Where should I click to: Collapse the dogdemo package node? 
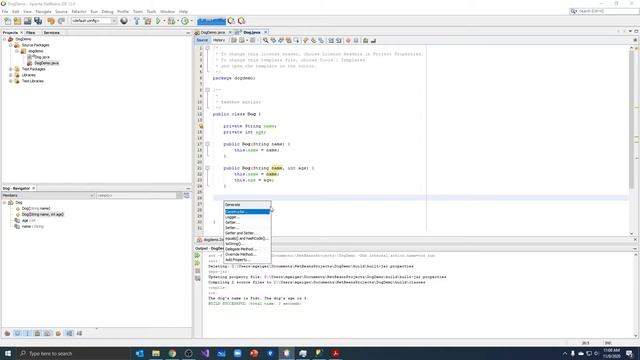click(17, 51)
